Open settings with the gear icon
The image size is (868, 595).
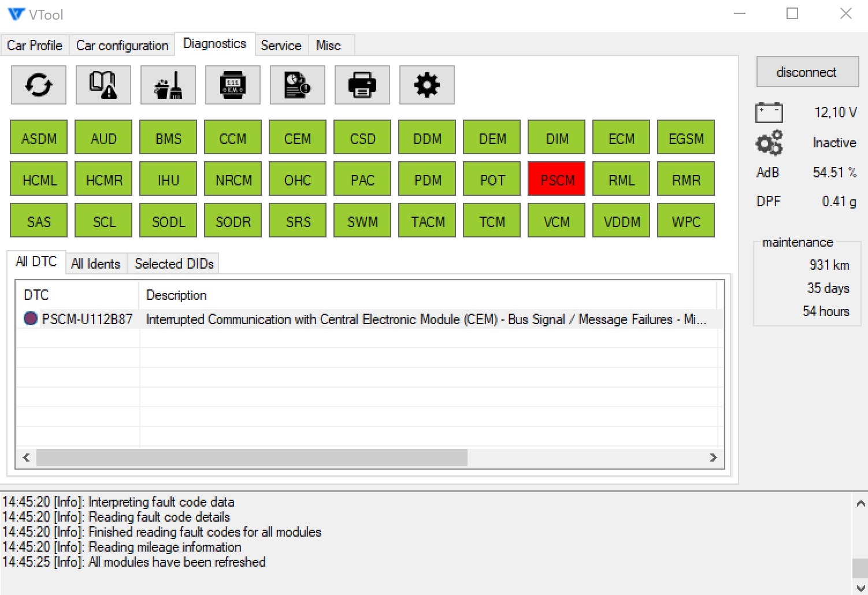pyautogui.click(x=427, y=85)
